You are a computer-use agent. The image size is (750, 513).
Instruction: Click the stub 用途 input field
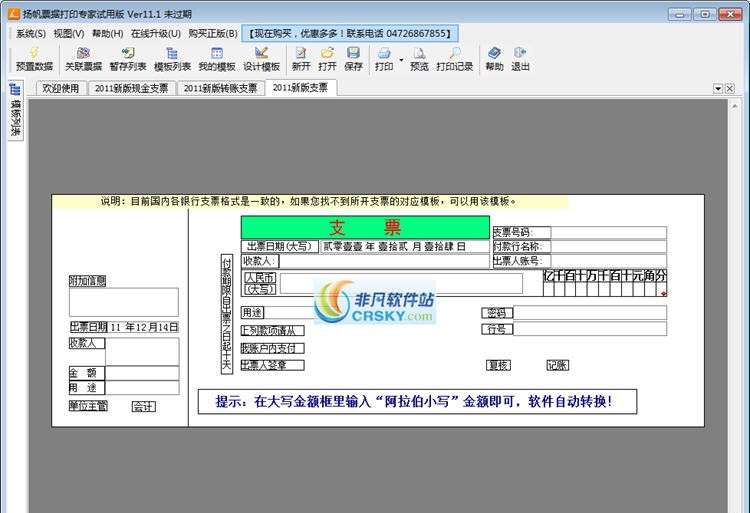[x=142, y=387]
